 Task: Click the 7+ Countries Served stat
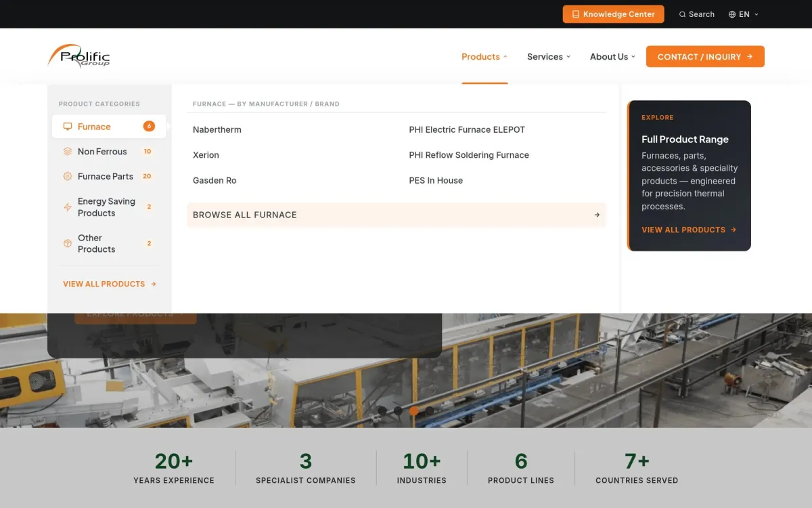(x=637, y=468)
